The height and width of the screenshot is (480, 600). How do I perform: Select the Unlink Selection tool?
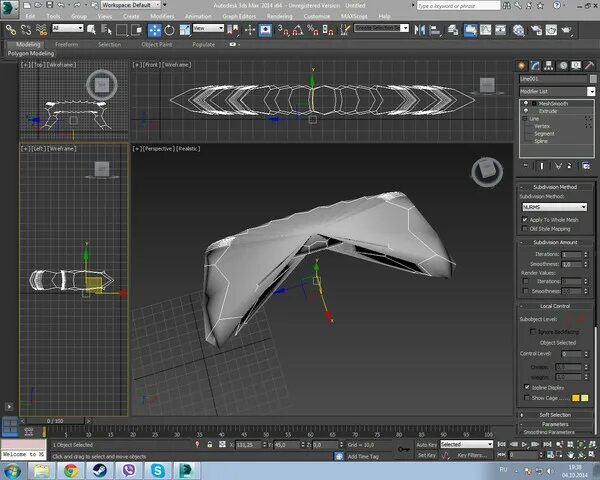pos(26,30)
